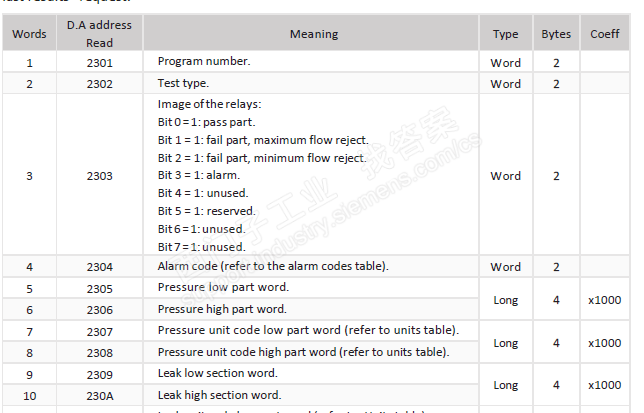Click "Pressure high part word." text

click(222, 309)
